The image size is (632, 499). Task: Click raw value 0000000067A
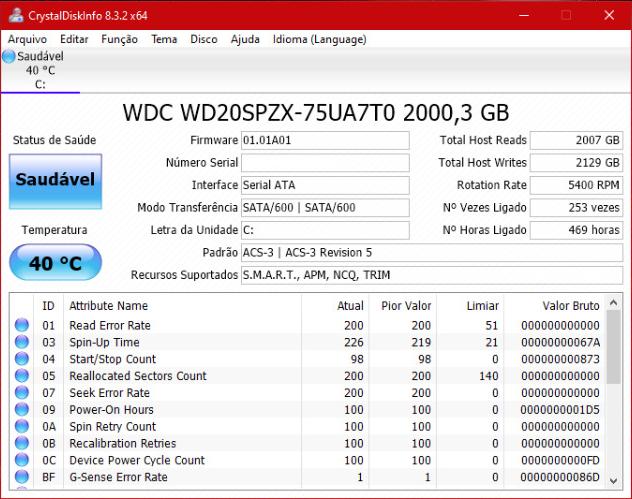(560, 342)
